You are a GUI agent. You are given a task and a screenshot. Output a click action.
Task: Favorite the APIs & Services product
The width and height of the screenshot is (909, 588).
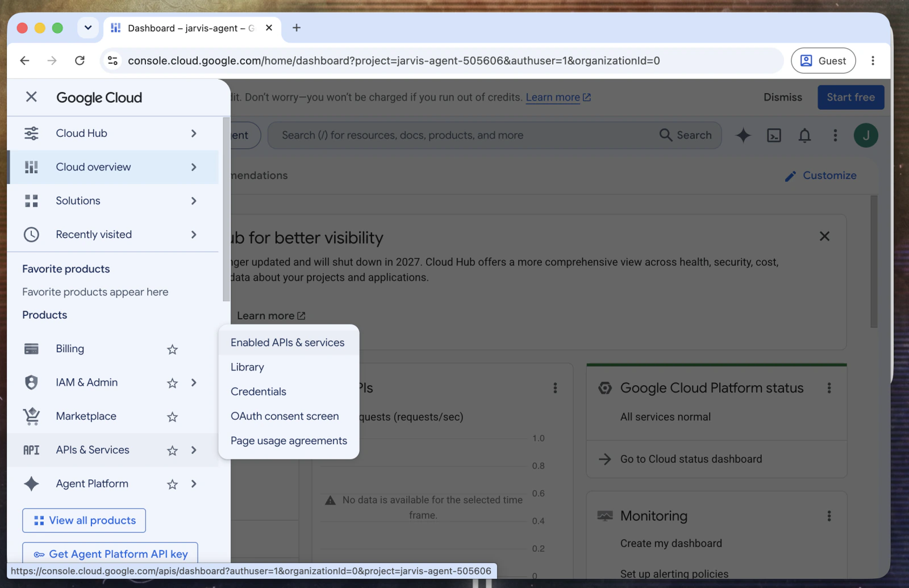click(173, 451)
